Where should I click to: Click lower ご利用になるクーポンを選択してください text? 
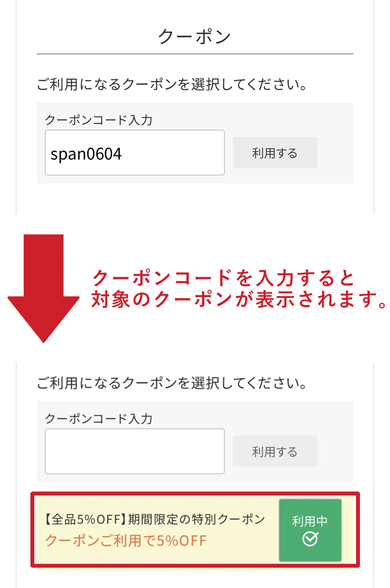pyautogui.click(x=173, y=383)
